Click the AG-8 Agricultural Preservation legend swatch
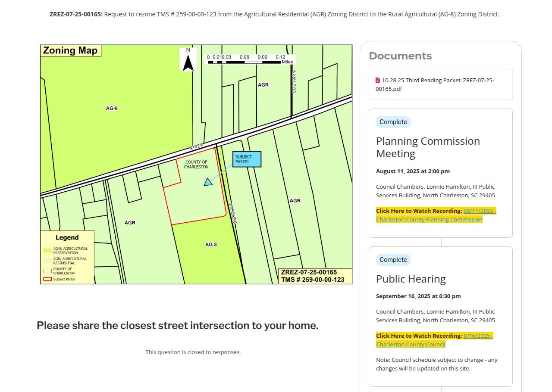This screenshot has height=392, width=552. point(47,251)
